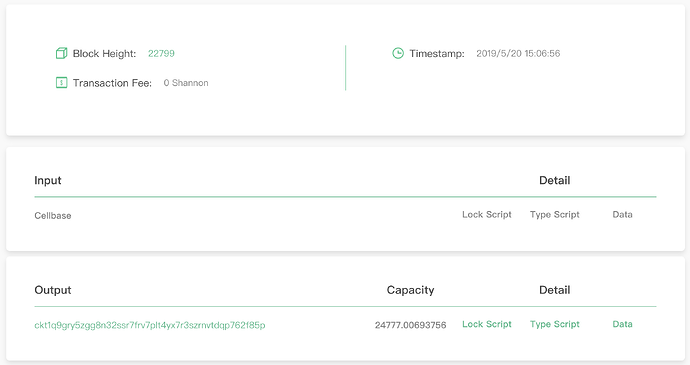This screenshot has width=690, height=365.
Task: Click the timestamp value 2019/5/20 15:06:56
Action: 518,53
